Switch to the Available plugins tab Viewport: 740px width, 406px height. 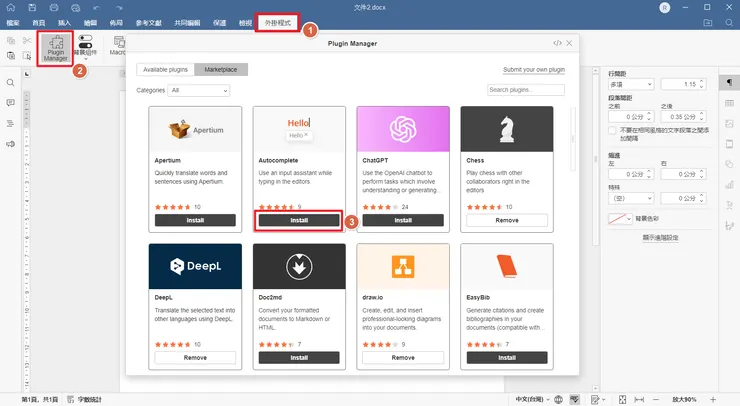point(165,69)
